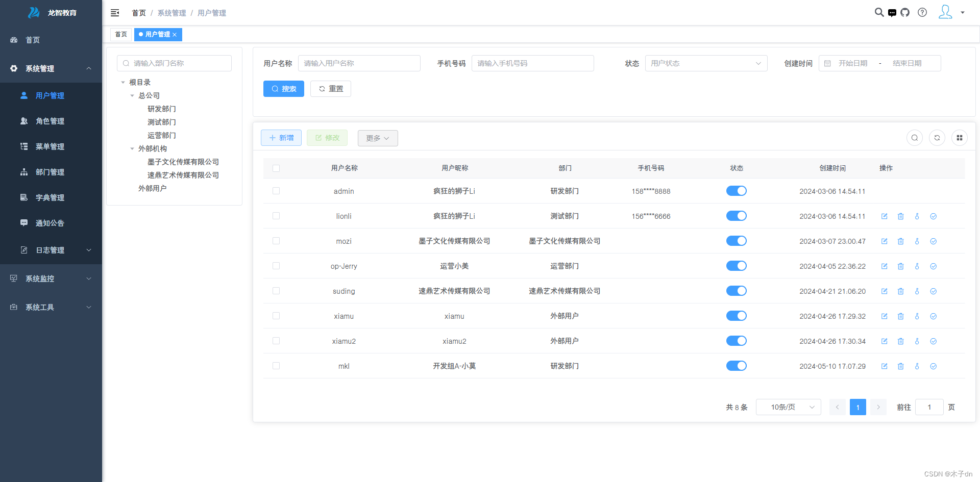
Task: Click the 新增 button
Action: point(281,138)
